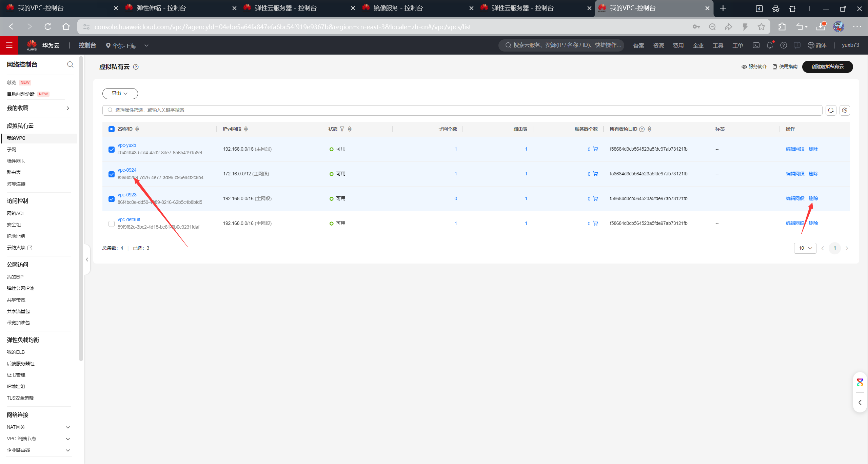
Task: Click the 创建虚拟私有云 button
Action: tap(827, 66)
